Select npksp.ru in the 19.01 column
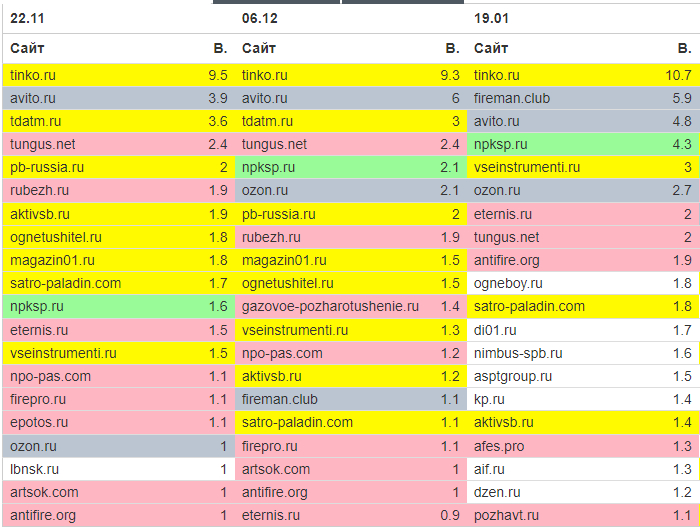This screenshot has height=527, width=700. pos(500,144)
